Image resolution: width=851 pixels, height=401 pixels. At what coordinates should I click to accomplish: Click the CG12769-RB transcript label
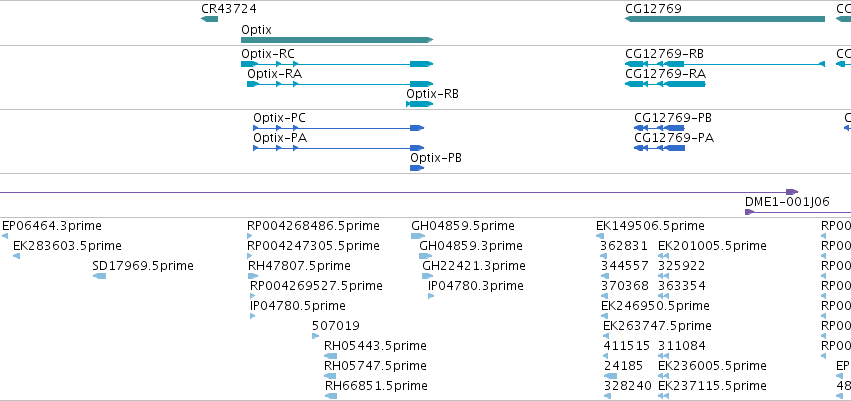(665, 54)
